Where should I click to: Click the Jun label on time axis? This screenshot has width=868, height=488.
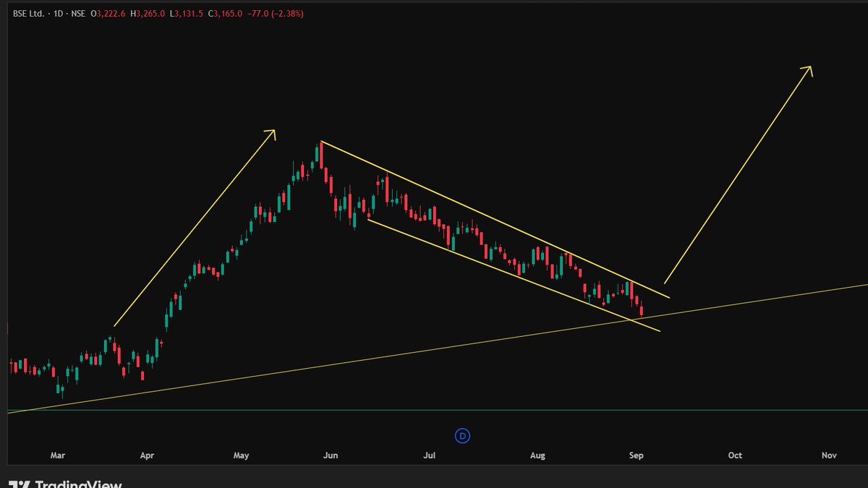tap(331, 455)
